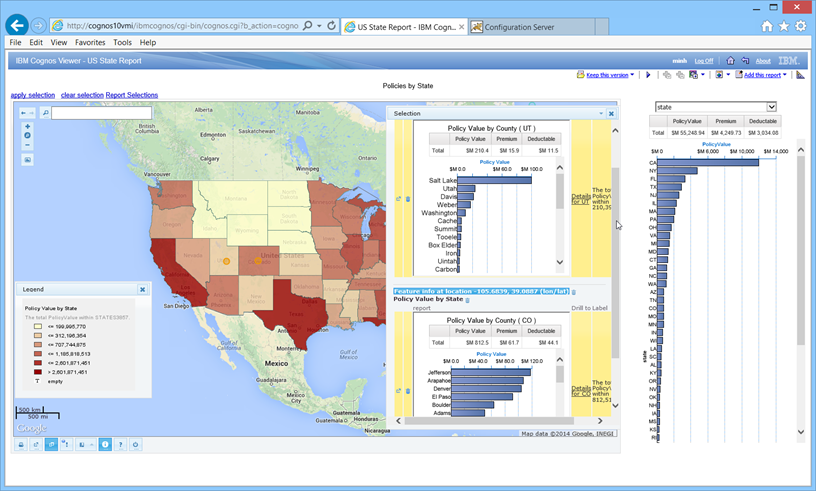Click the round map extent icon between zoom buttons
Viewport: 816px width, 491px height.
point(28,135)
